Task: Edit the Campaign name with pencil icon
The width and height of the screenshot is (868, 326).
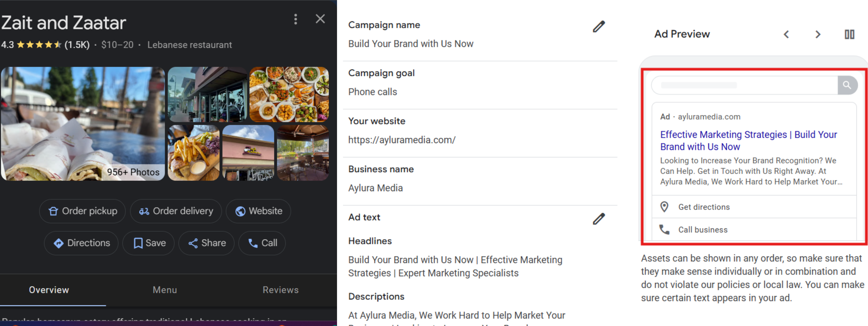Action: click(x=599, y=26)
